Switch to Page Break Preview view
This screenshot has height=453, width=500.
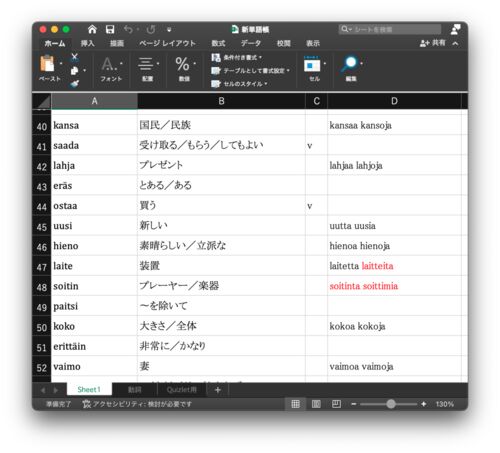pos(336,404)
